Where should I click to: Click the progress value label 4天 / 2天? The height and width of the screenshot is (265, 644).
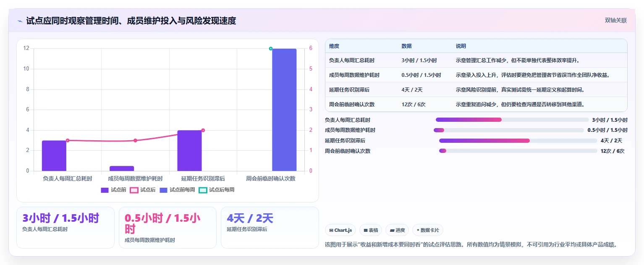click(611, 141)
